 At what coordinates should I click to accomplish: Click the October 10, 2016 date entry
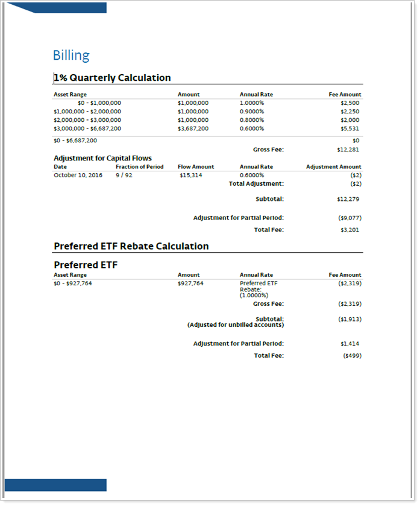(78, 175)
